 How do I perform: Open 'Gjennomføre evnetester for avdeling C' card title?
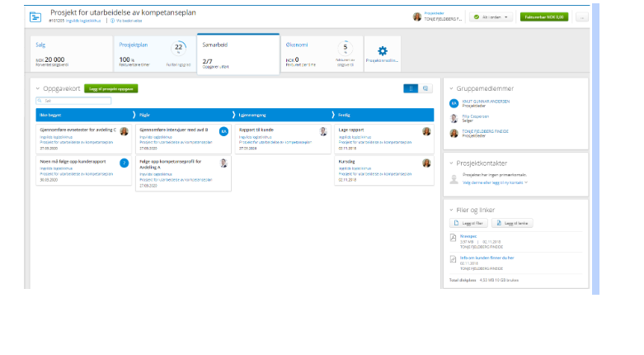pyautogui.click(x=78, y=130)
